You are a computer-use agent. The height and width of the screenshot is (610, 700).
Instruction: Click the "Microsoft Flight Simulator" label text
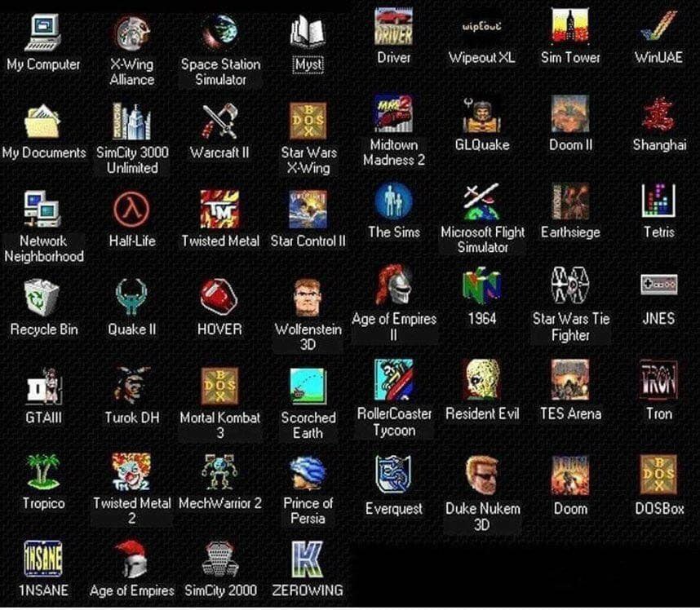click(483, 240)
